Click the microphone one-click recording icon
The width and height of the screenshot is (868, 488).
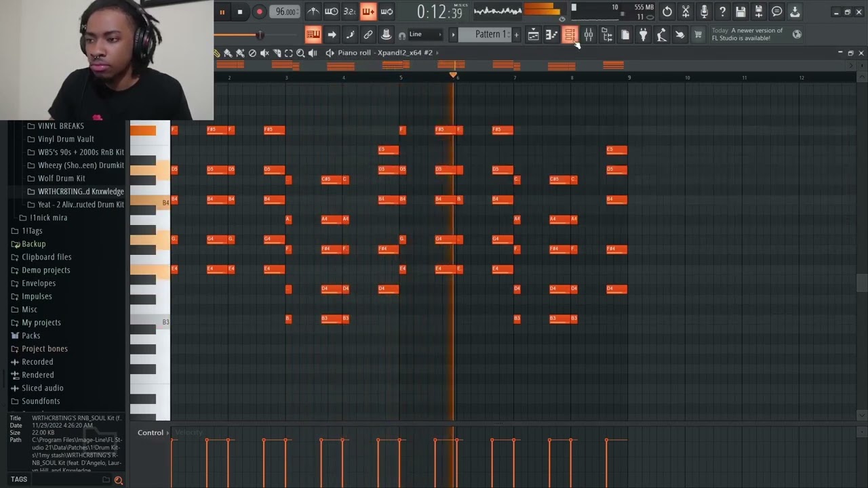[704, 12]
